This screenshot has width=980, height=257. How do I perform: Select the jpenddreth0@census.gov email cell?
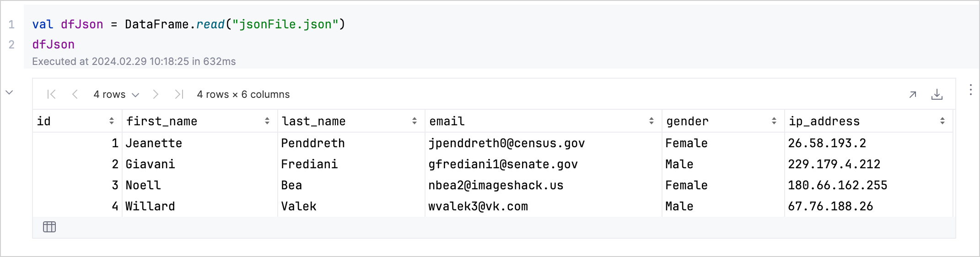click(x=506, y=144)
